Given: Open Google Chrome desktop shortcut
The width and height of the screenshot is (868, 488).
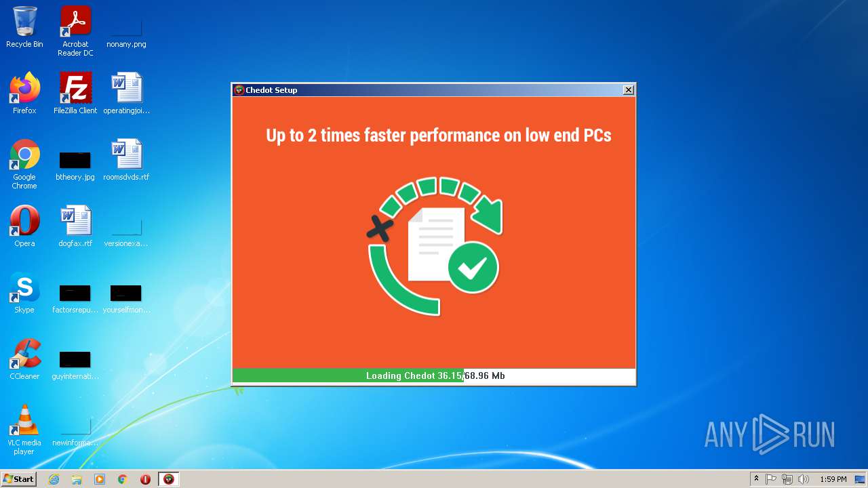Looking at the screenshot, I should tap(24, 164).
